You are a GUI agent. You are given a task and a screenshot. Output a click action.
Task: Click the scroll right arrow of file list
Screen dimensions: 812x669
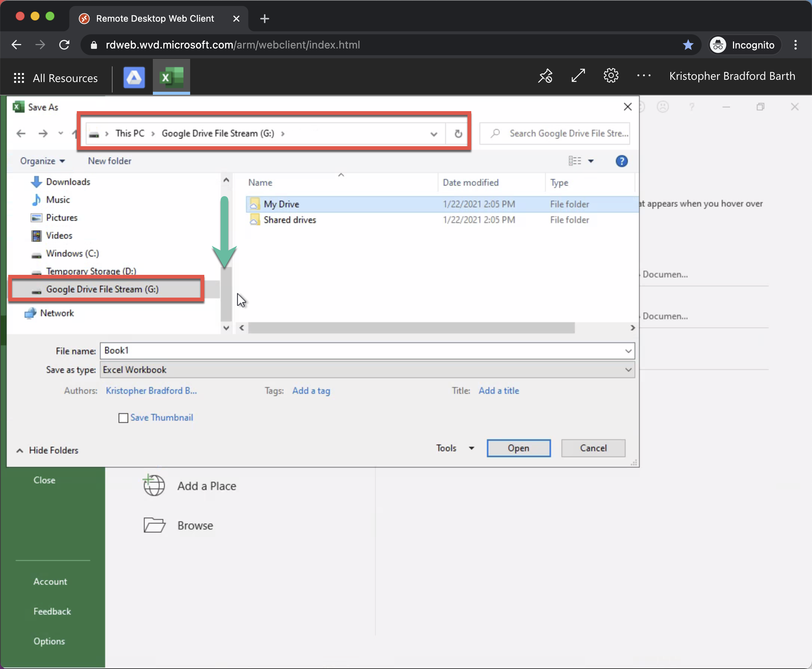click(x=633, y=328)
